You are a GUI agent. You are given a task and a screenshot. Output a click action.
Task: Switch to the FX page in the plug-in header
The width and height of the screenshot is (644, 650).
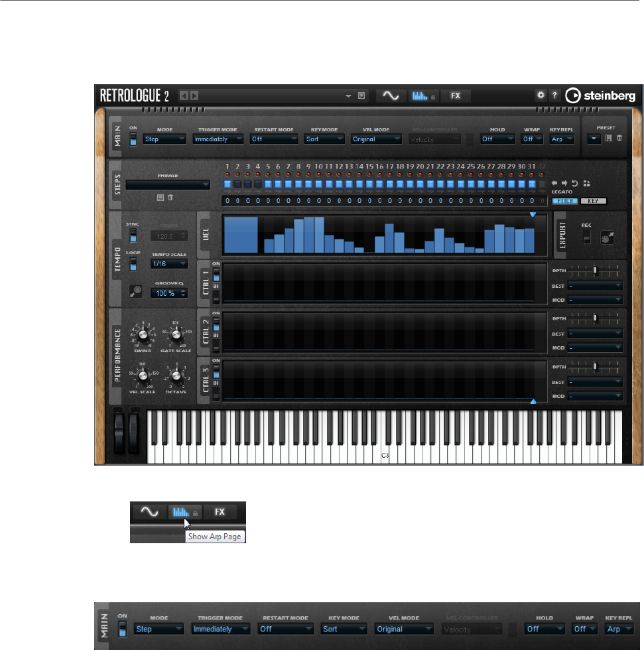[456, 96]
